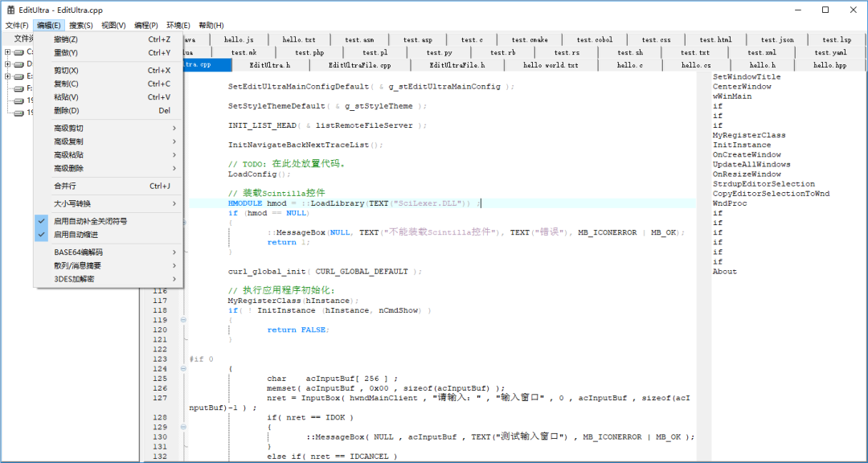Switch to the test.cmake tab
Image resolution: width=868 pixels, height=463 pixels.
(x=530, y=39)
